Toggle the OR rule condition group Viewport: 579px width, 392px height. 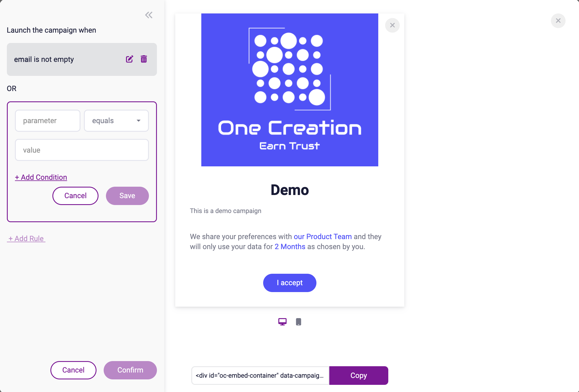tap(12, 88)
